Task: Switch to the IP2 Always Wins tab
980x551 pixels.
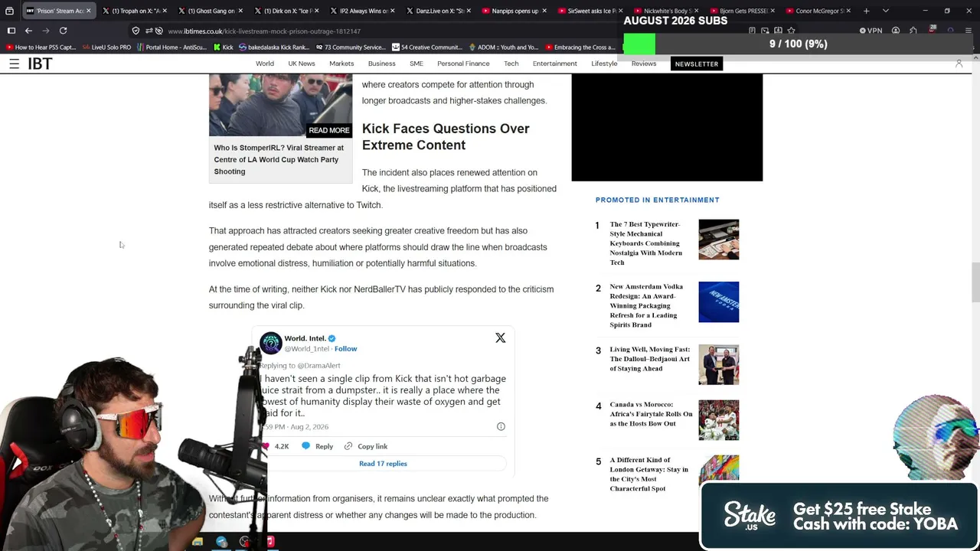Action: click(x=362, y=11)
